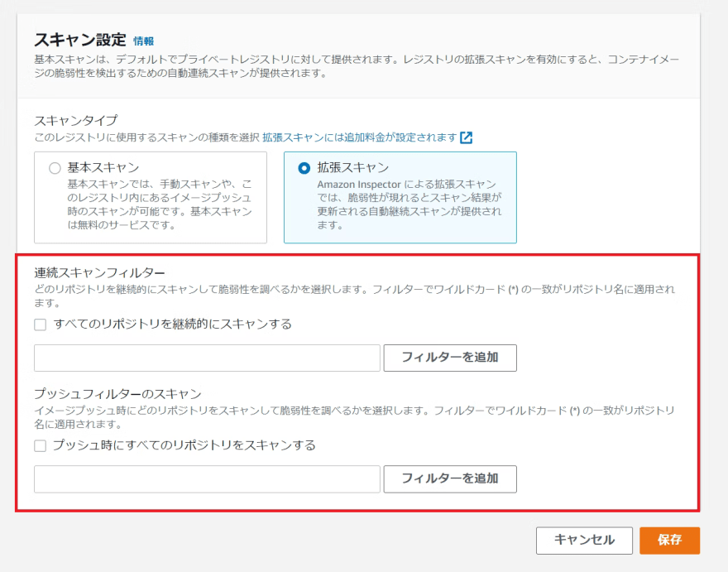The image size is (728, 572).
Task: Click the external link icon after 追加料金 text
Action: tap(466, 137)
